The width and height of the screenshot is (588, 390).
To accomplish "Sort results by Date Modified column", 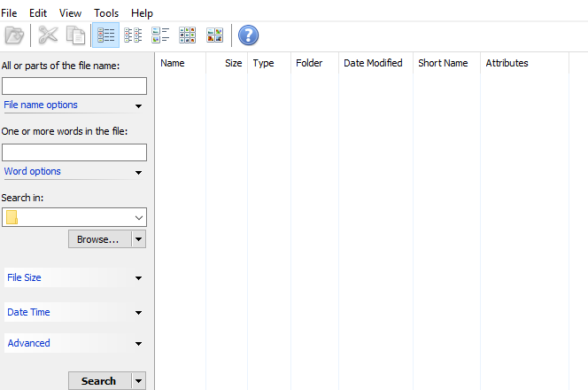I will click(373, 64).
